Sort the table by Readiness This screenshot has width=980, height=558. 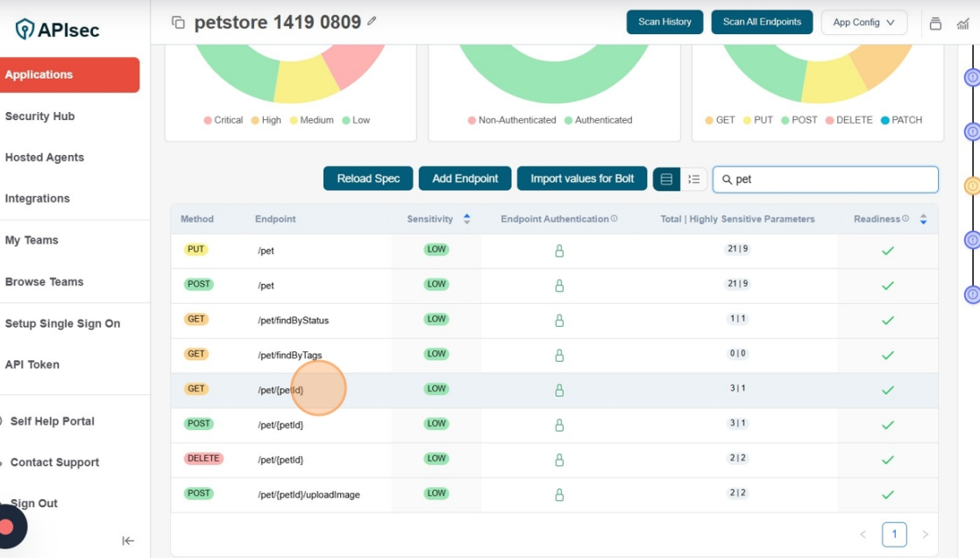coord(922,219)
